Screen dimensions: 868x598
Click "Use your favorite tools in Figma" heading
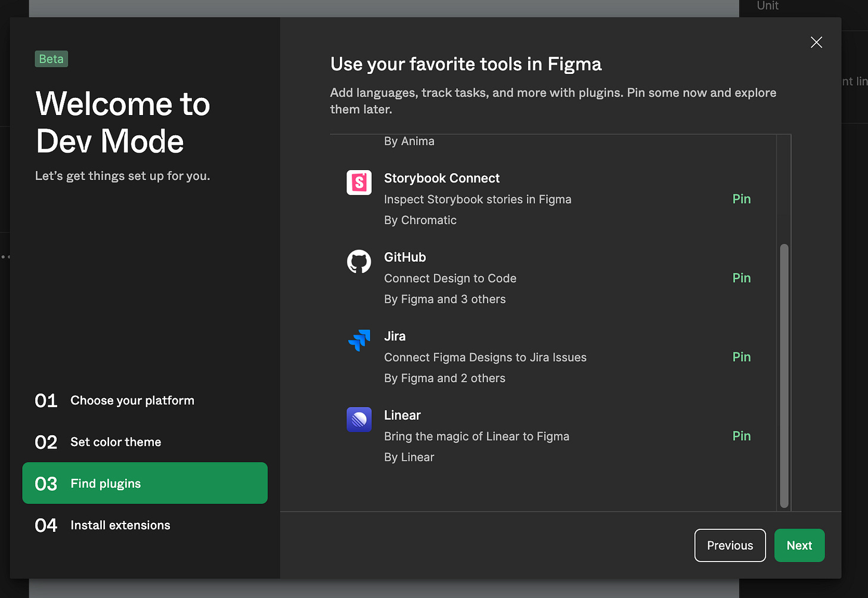click(466, 64)
